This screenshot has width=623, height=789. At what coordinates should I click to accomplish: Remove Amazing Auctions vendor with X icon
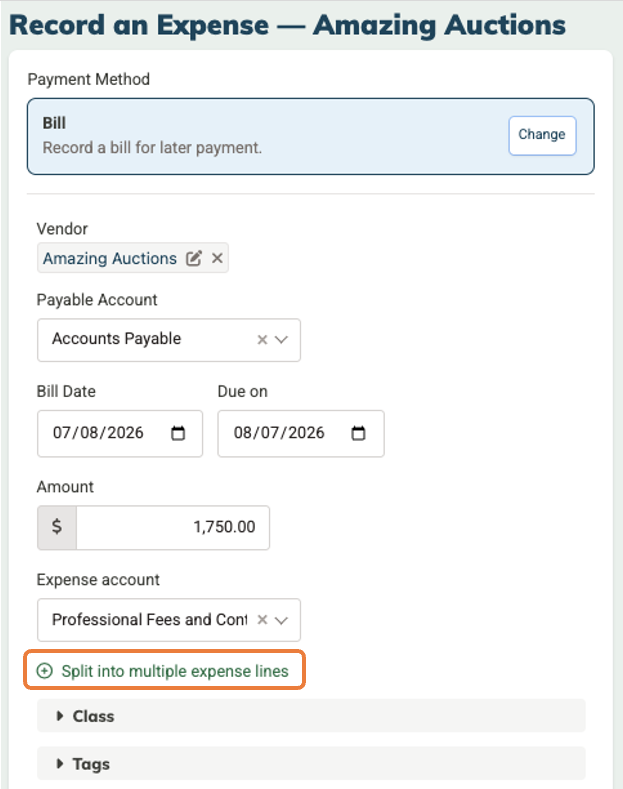(x=217, y=258)
